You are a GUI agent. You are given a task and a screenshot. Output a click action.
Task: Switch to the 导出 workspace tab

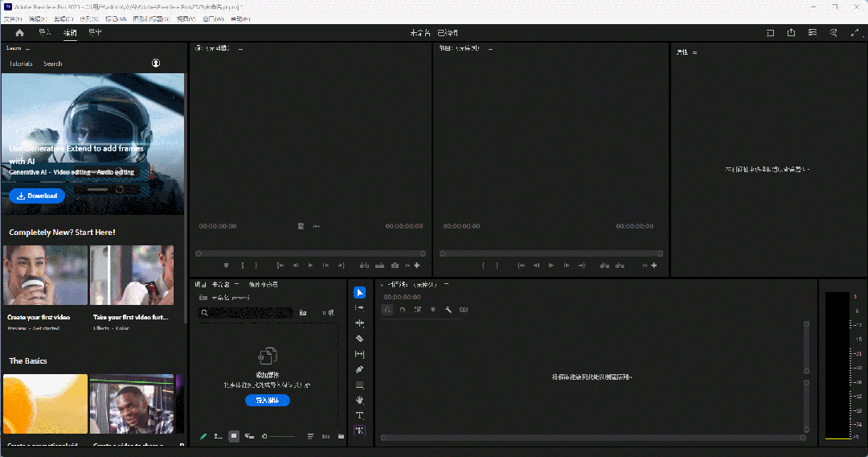point(95,33)
